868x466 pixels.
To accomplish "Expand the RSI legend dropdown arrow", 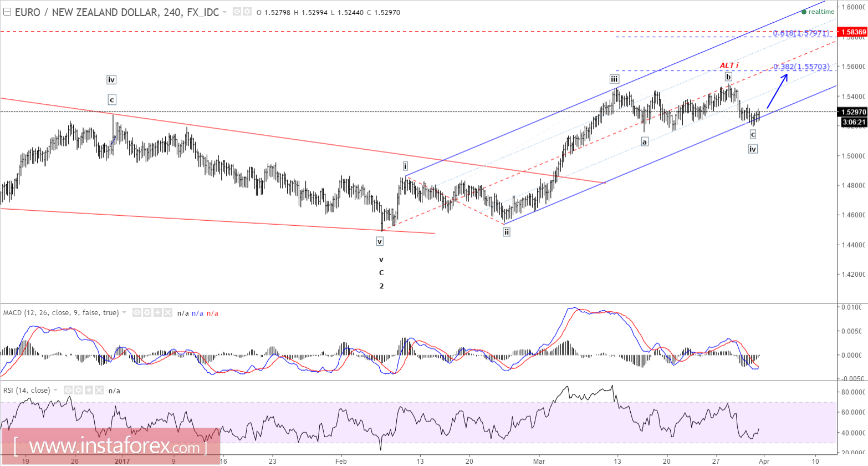I will tap(57, 390).
